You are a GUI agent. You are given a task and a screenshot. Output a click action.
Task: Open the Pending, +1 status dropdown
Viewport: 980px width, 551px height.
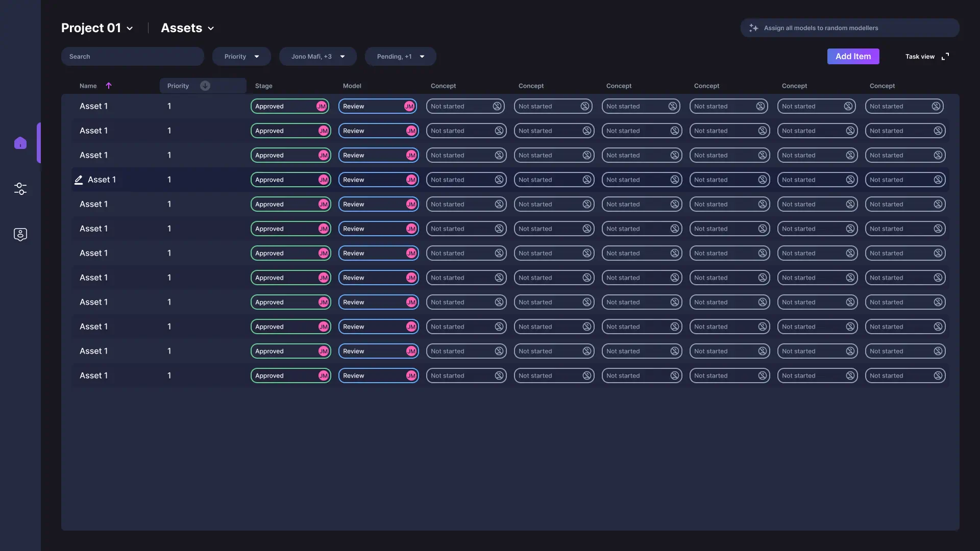400,57
